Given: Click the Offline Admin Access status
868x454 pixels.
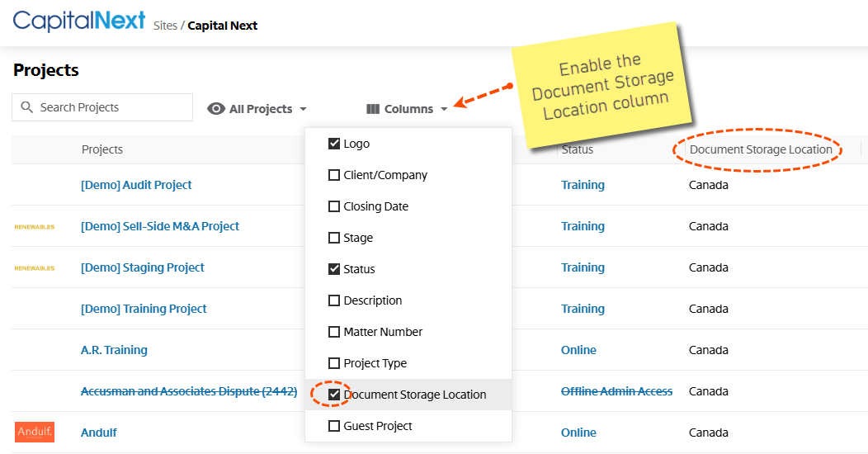Looking at the screenshot, I should point(616,391).
